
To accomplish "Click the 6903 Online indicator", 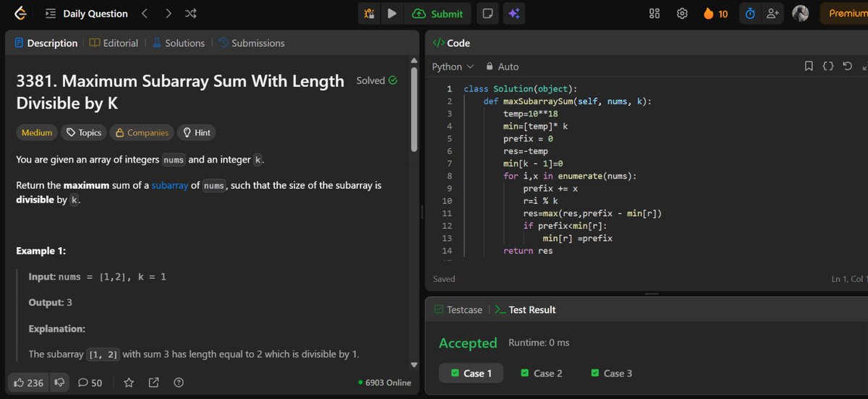I will pos(385,382).
